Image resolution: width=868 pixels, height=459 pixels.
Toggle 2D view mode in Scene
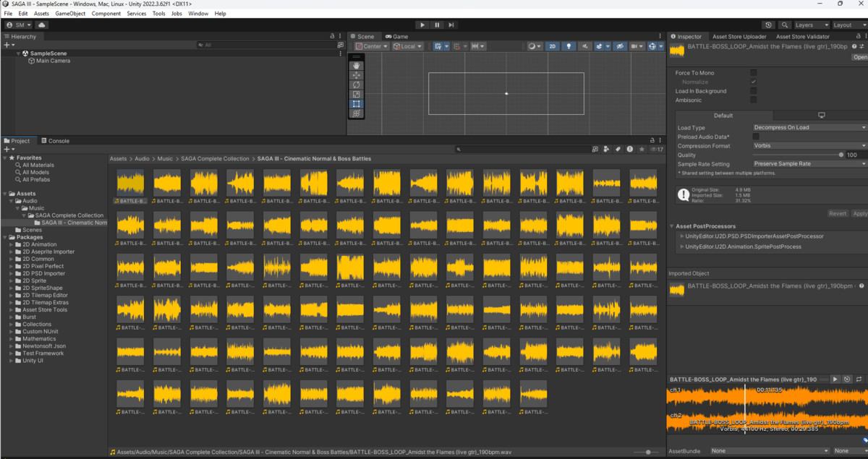click(553, 46)
